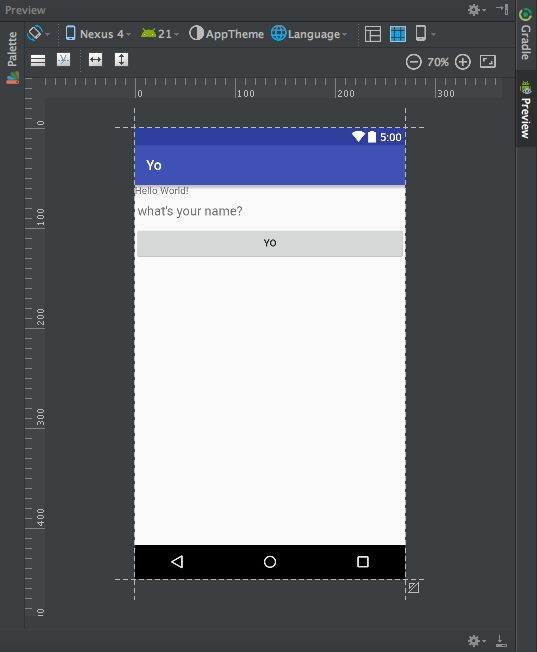
Task: Click the stacked lines layout icon
Action: (x=38, y=60)
